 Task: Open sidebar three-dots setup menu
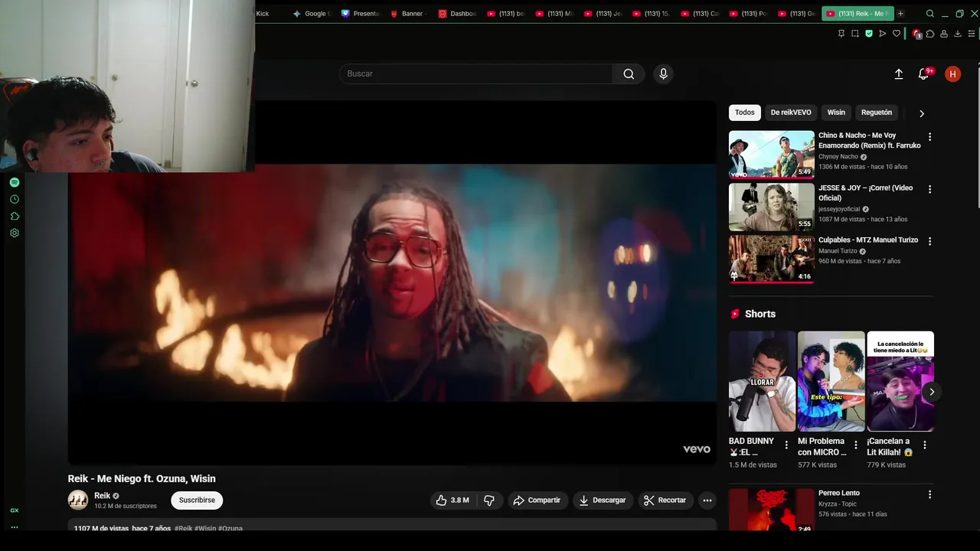tap(14, 527)
